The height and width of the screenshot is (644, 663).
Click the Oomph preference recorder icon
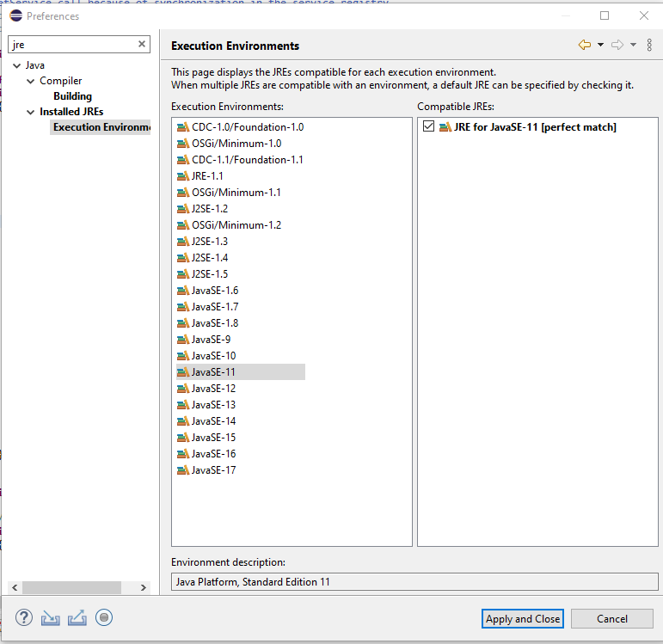104,618
